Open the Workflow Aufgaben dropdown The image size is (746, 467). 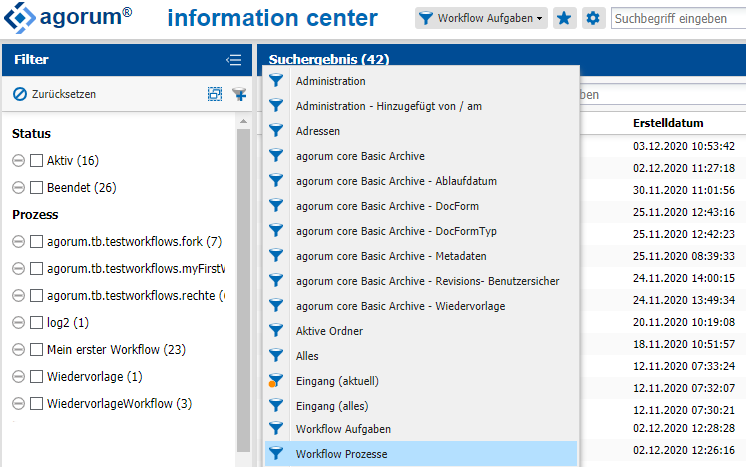481,19
